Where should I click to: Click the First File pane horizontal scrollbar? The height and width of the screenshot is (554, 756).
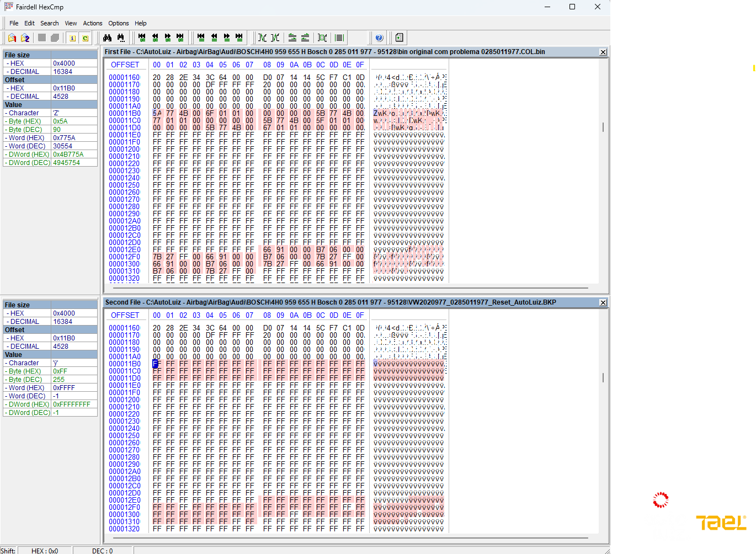pos(352,288)
